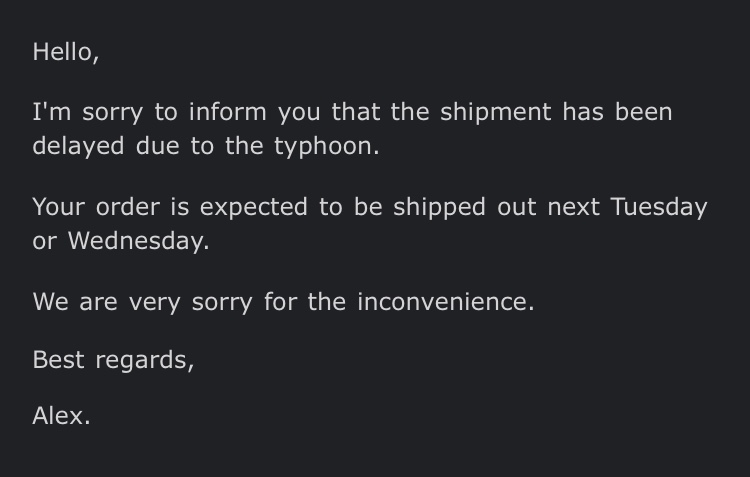750x477 pixels.
Task: Click the word "expected" in the third paragraph
Action: (254, 208)
